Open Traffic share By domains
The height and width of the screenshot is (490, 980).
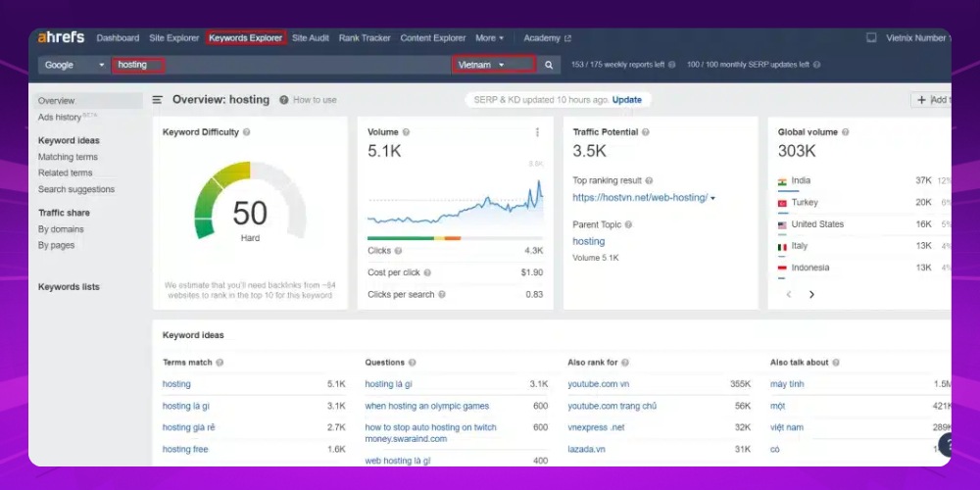[61, 229]
